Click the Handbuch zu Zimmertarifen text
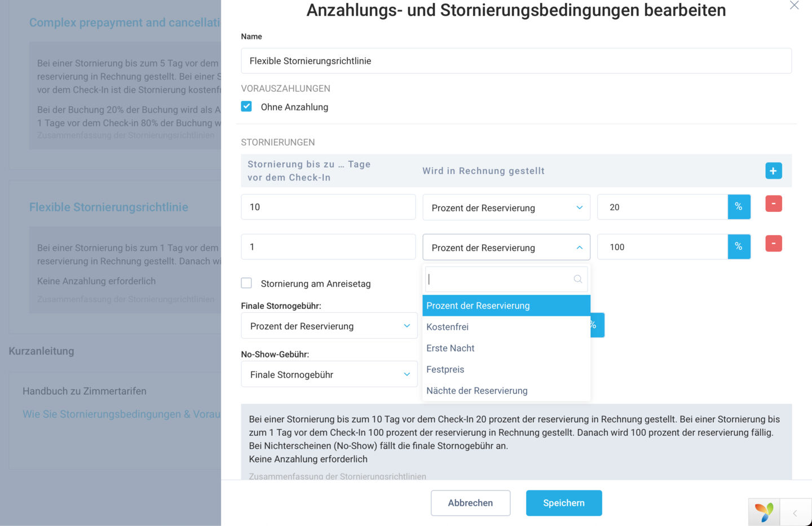812x526 pixels. [85, 391]
